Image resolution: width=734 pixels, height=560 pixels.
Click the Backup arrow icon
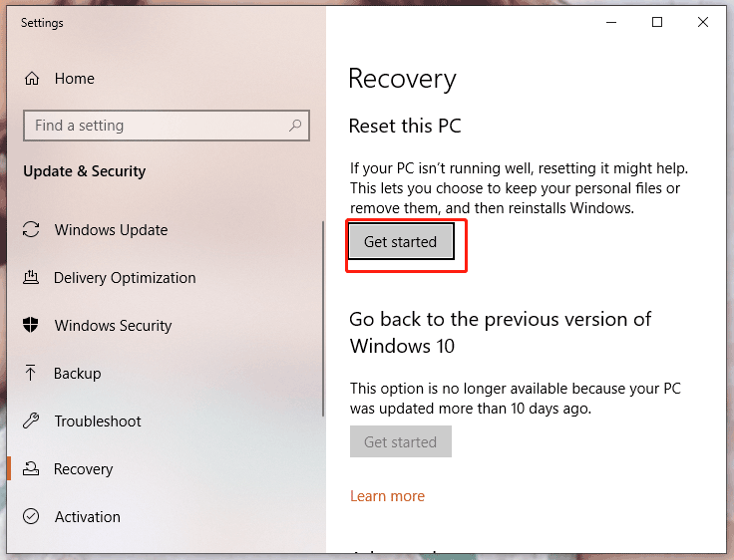click(x=31, y=374)
